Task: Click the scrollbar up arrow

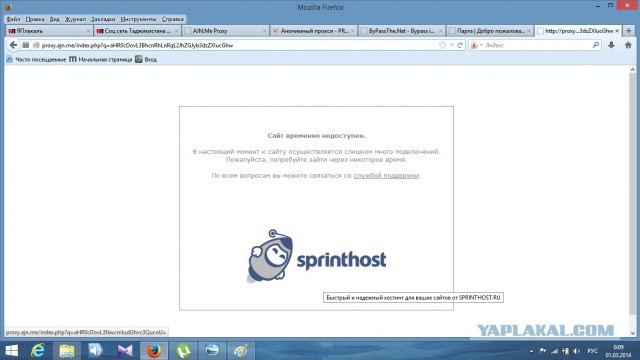Action: [632, 70]
